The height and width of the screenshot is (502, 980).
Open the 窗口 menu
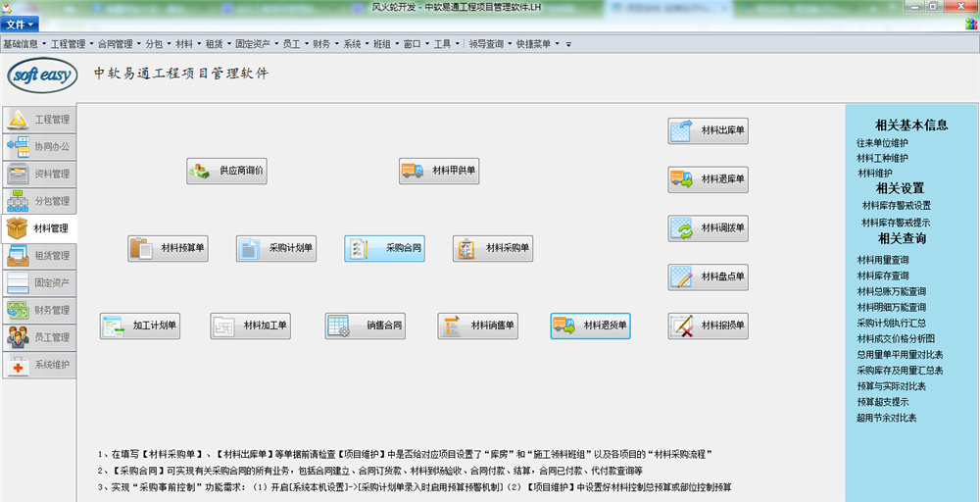pyautogui.click(x=416, y=44)
